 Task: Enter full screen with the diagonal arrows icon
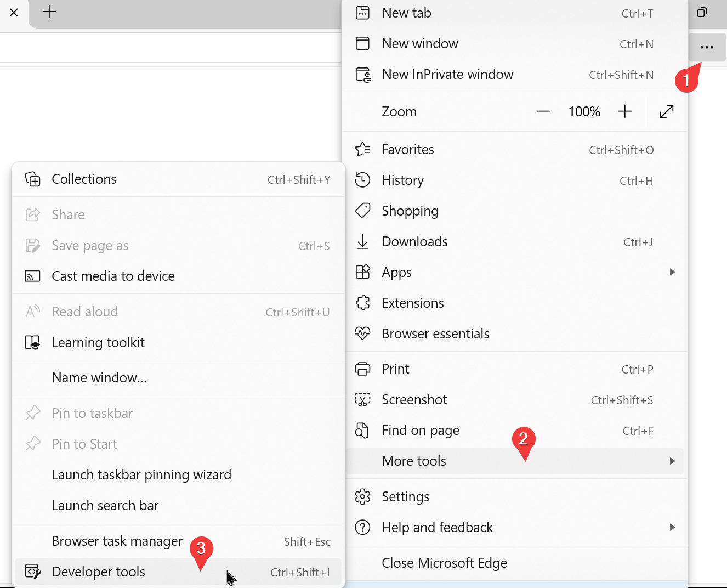(667, 112)
